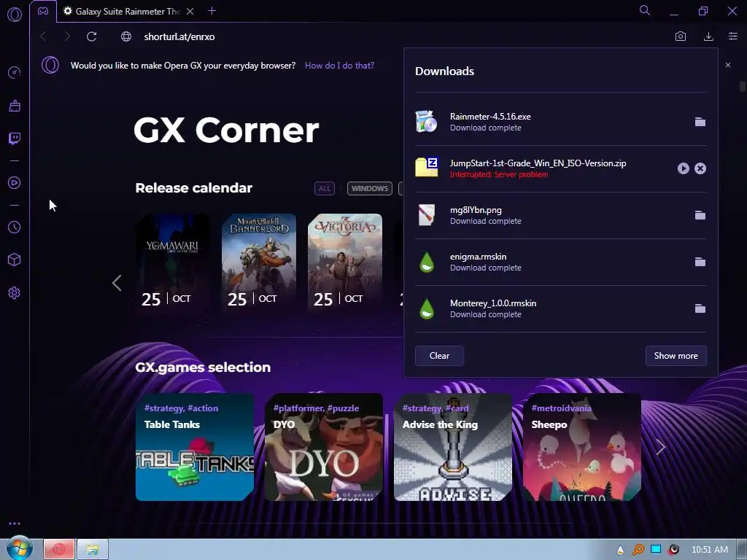The width and height of the screenshot is (747, 560).
Task: Go back to previous page
Action: coord(43,36)
